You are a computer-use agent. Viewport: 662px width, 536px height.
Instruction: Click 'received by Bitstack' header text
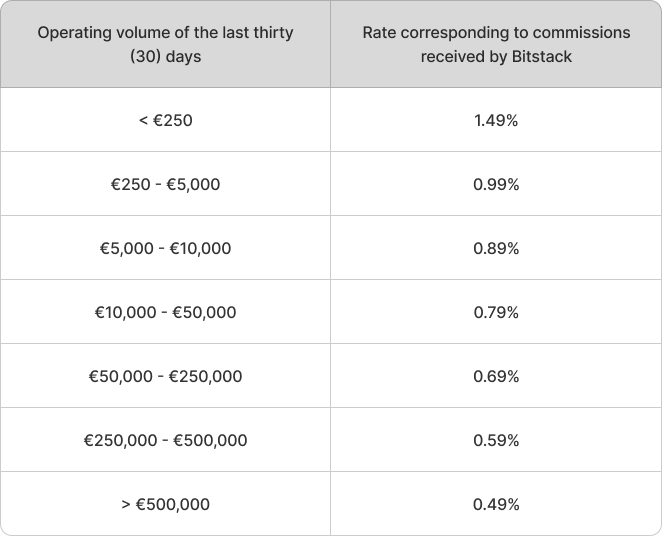496,56
